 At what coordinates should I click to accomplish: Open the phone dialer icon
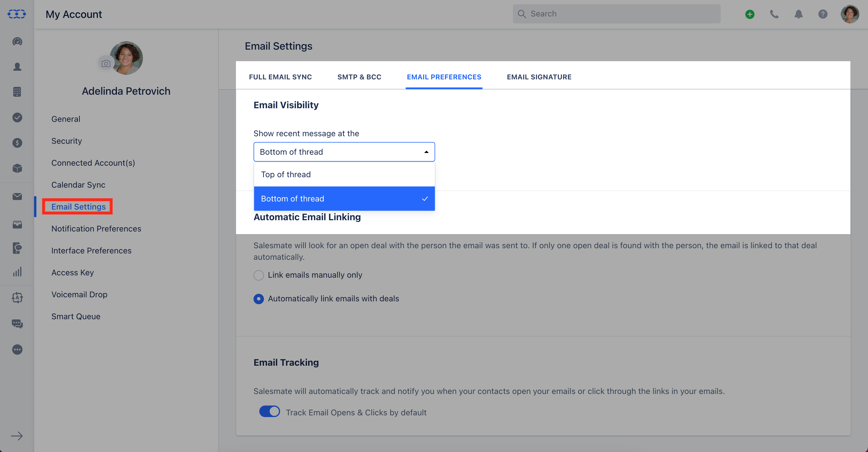774,14
